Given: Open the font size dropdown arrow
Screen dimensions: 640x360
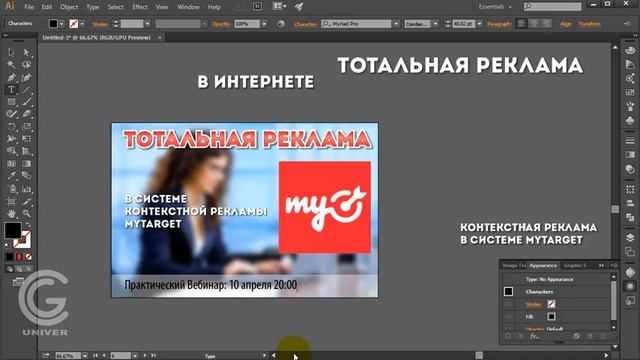Looking at the screenshot, I should (480, 24).
